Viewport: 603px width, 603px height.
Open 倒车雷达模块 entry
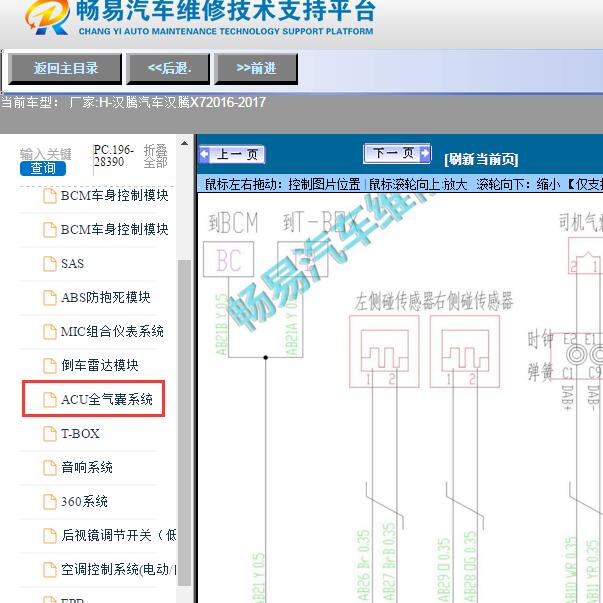click(100, 365)
